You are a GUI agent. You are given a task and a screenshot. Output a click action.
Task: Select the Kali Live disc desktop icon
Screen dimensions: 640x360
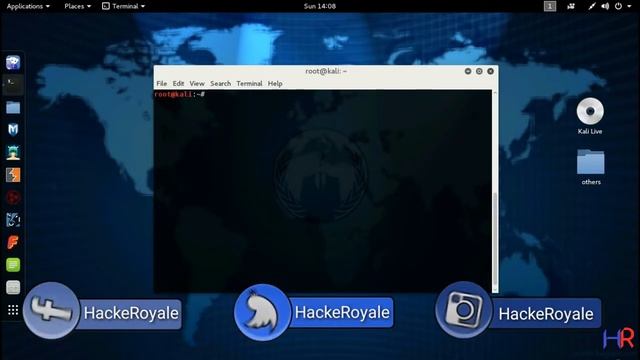tap(590, 116)
